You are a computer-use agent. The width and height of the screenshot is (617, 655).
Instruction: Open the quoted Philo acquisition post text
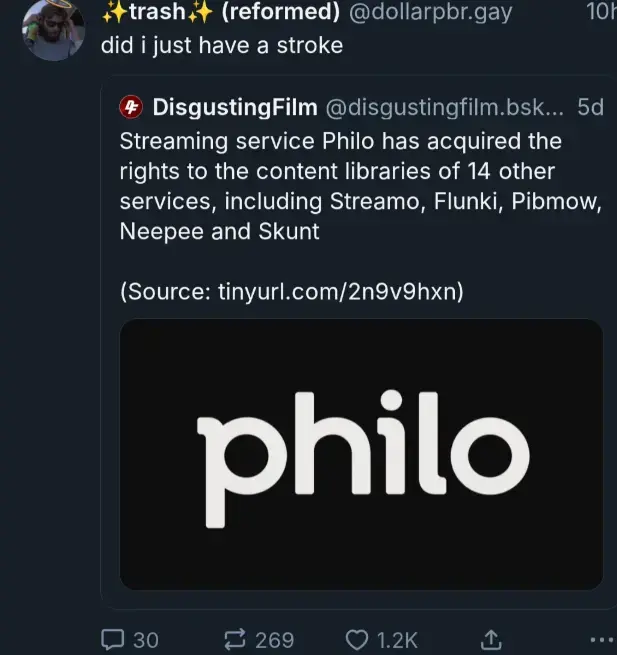pyautogui.click(x=340, y=186)
